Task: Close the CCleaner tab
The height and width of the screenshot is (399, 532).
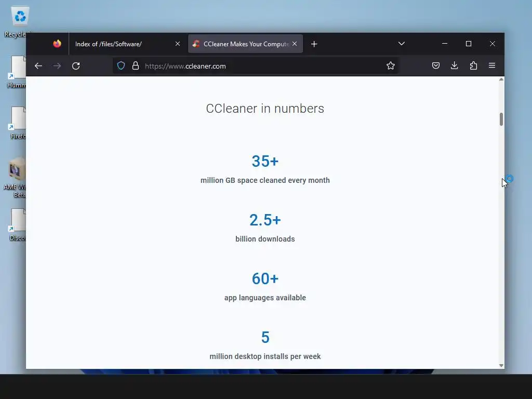Action: point(295,44)
